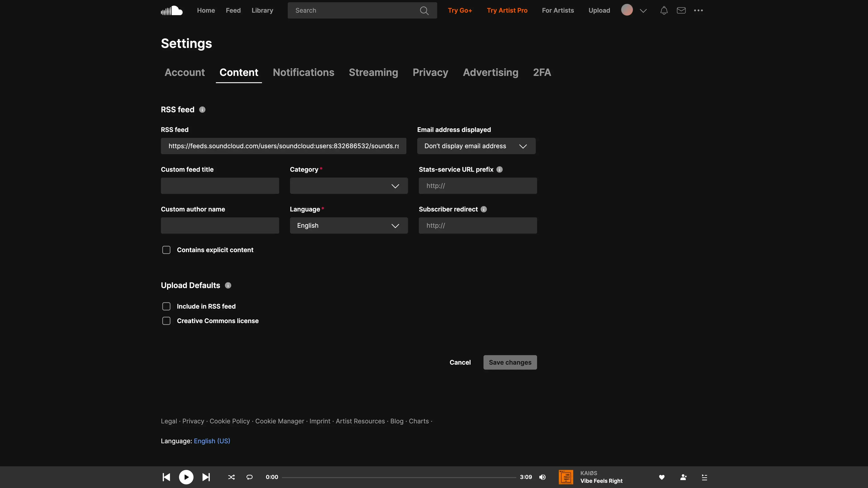
Task: Click the track progress bar
Action: pos(399,477)
